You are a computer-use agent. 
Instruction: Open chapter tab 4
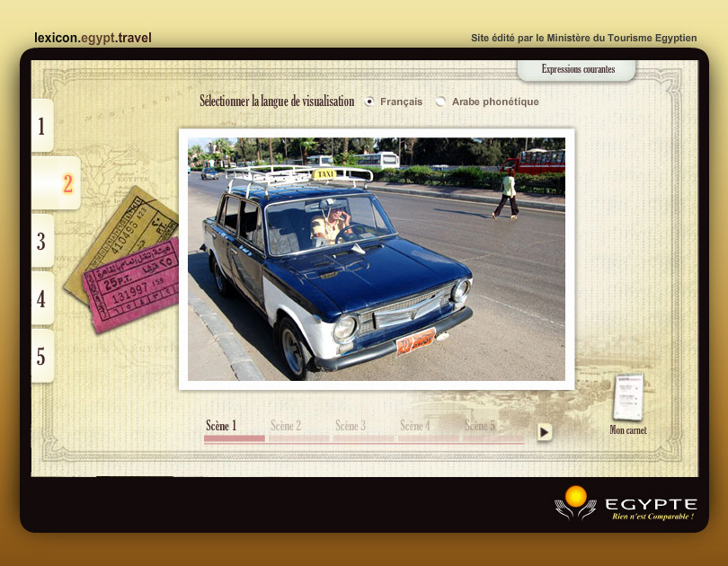[41, 298]
